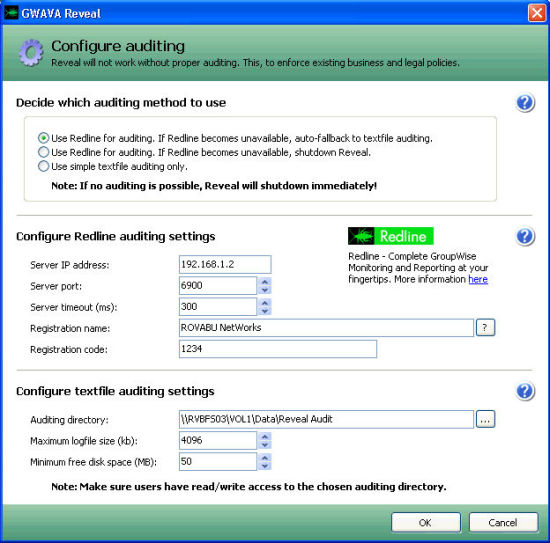Increase the Server port value
Image resolution: width=550 pixels, height=543 pixels.
265,281
